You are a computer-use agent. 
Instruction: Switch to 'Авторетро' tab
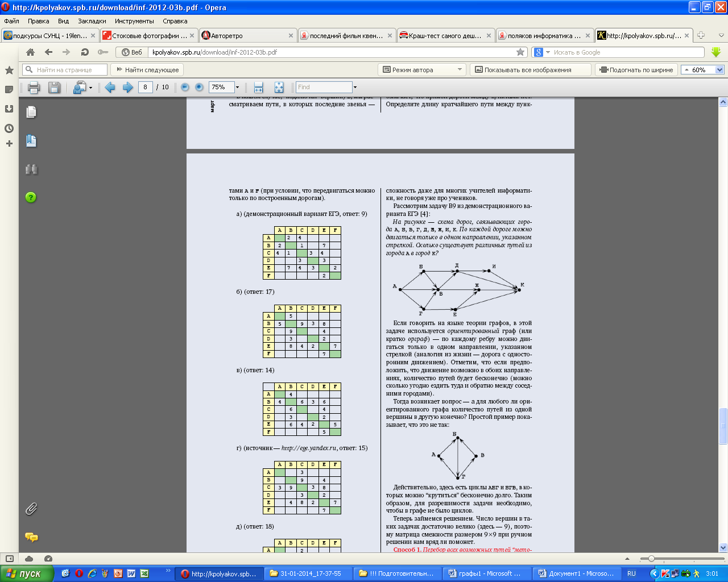(x=248, y=35)
